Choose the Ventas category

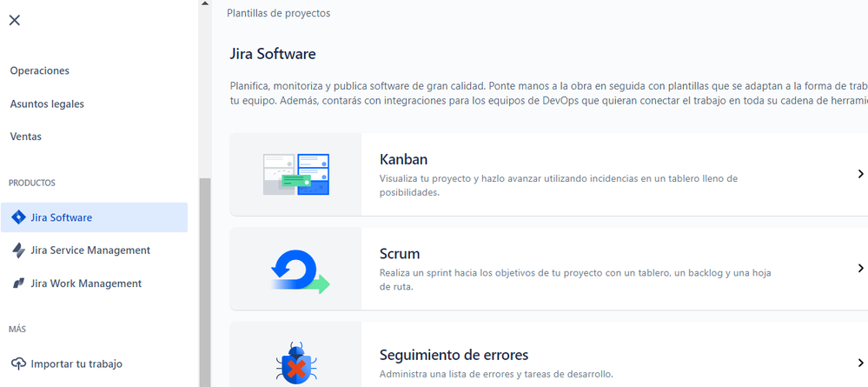point(25,137)
